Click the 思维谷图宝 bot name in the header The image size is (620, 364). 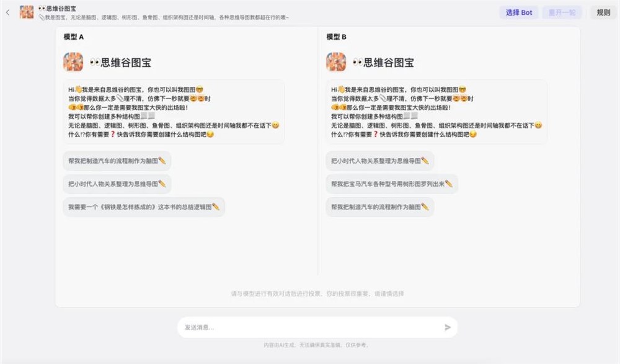59,8
